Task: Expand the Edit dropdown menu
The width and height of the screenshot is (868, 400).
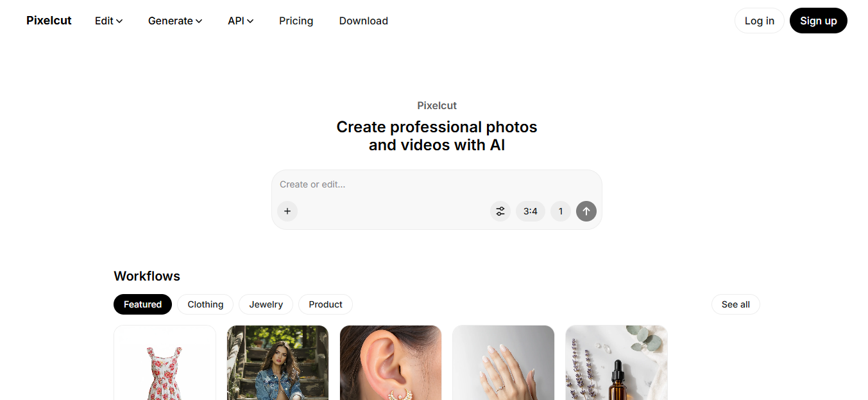Action: point(108,21)
